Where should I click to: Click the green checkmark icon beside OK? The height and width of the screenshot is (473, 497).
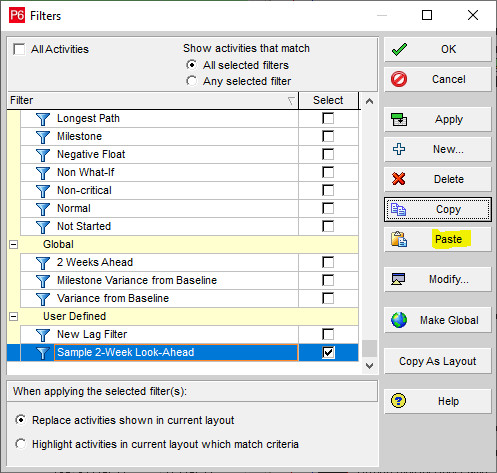(x=399, y=49)
